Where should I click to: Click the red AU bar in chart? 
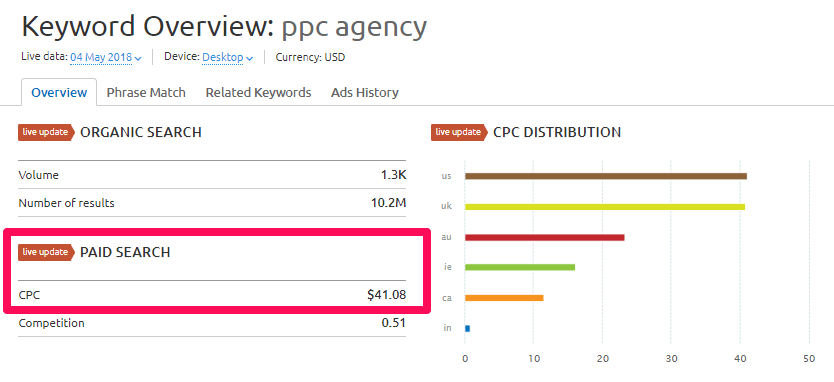coord(545,237)
